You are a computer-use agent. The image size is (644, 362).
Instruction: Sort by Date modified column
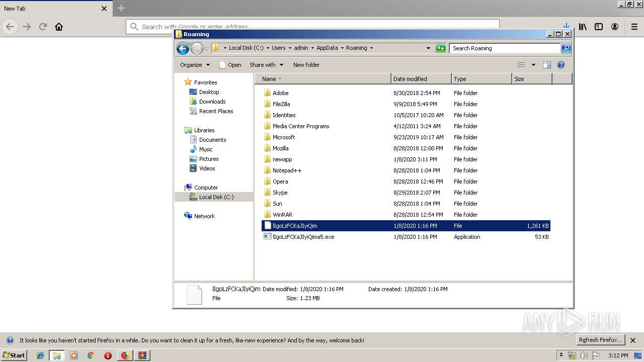pyautogui.click(x=421, y=79)
